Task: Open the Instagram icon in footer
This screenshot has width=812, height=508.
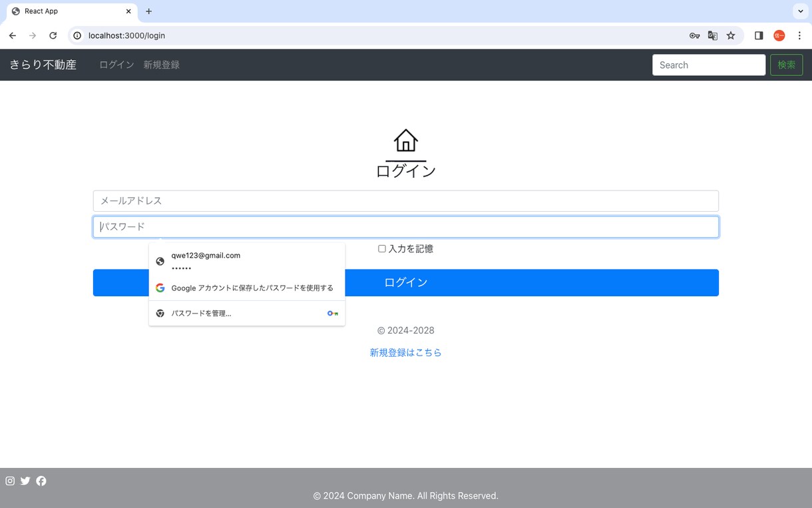Action: click(10, 481)
